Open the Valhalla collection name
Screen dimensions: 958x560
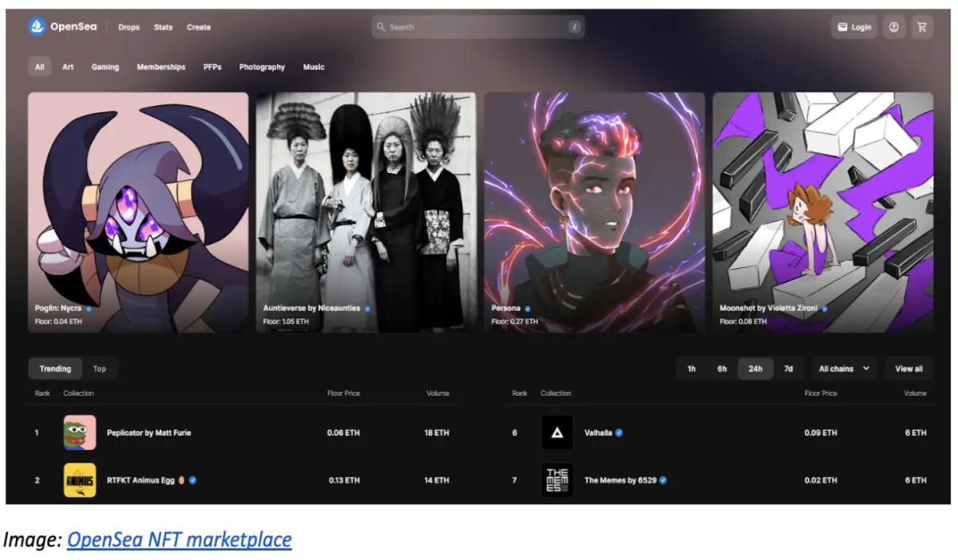click(598, 432)
